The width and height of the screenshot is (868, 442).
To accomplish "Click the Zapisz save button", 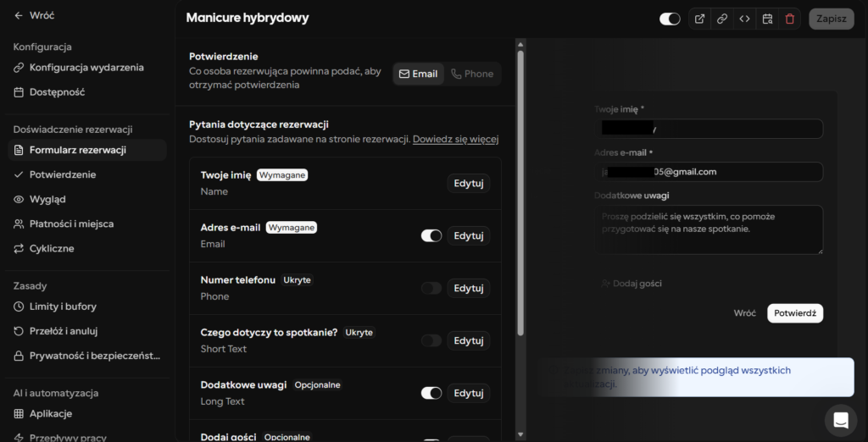I will 832,19.
